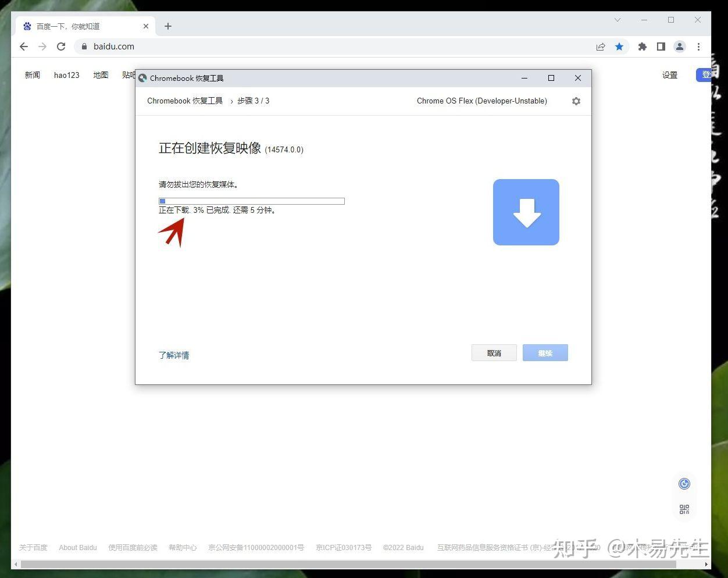The width and height of the screenshot is (728, 578).
Task: Click the 步骤 3 / 3 breadcrumb text
Action: point(254,101)
